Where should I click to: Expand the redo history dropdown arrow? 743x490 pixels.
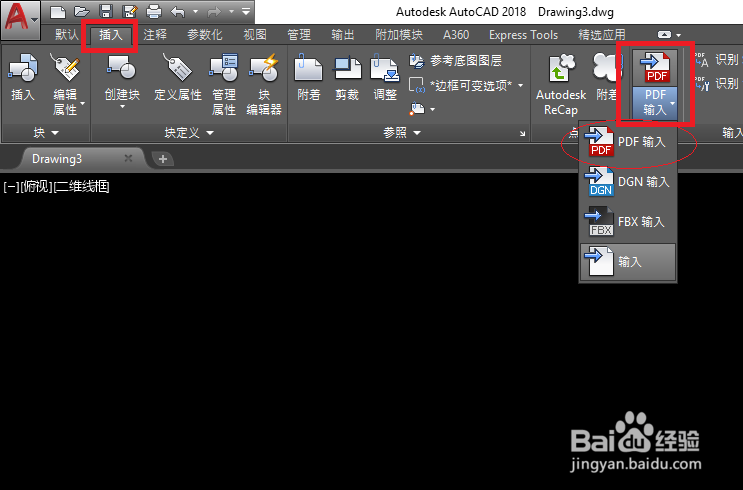point(231,11)
